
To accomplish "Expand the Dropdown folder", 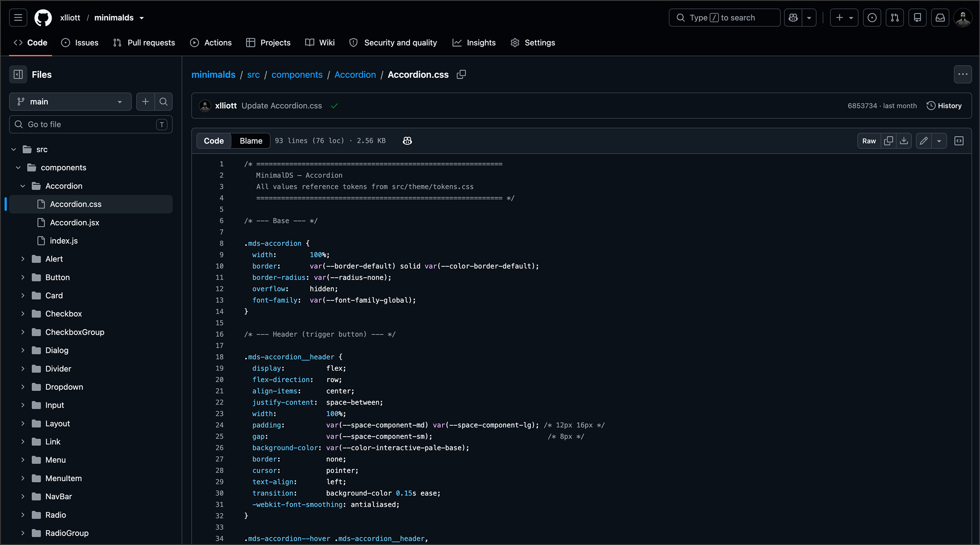I will click(x=23, y=387).
